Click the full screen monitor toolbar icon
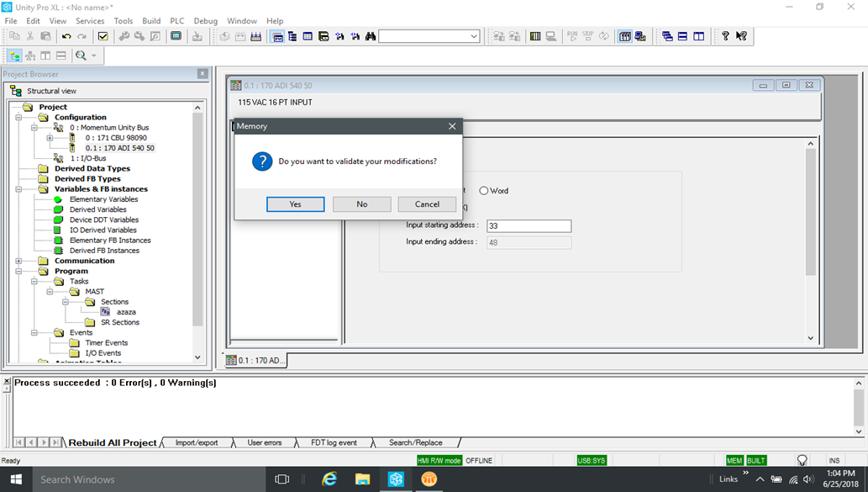This screenshot has height=492, width=868. tap(176, 36)
